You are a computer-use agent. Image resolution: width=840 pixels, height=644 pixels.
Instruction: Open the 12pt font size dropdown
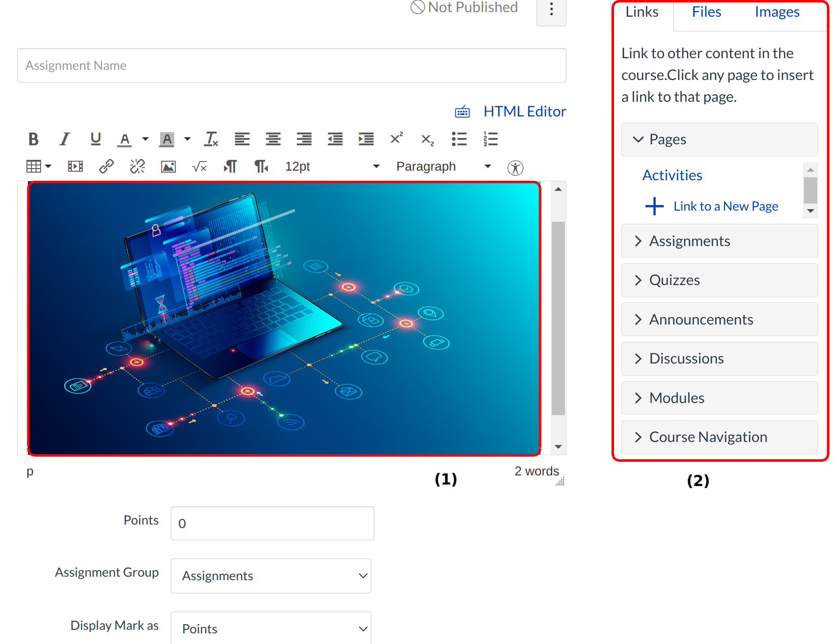coord(332,167)
